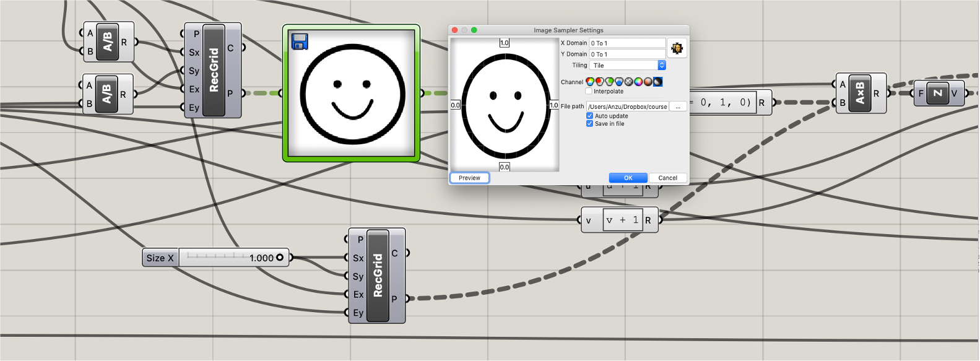Click the V output of the N component
Screen dimensions: 980x361
(954, 94)
